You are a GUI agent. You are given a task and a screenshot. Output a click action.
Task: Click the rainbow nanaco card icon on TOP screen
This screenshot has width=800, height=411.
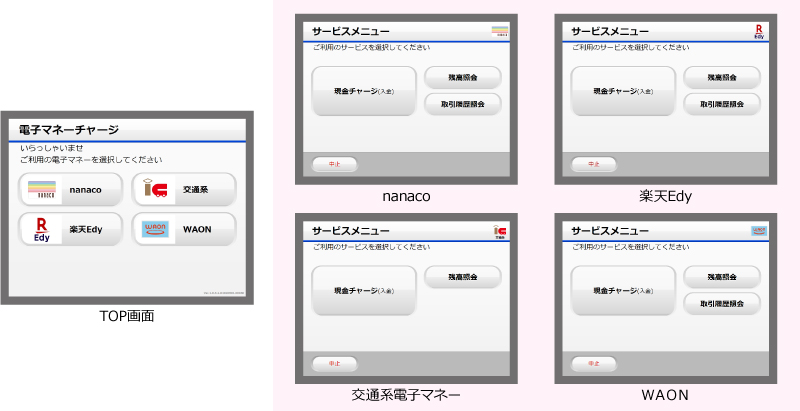tap(42, 189)
